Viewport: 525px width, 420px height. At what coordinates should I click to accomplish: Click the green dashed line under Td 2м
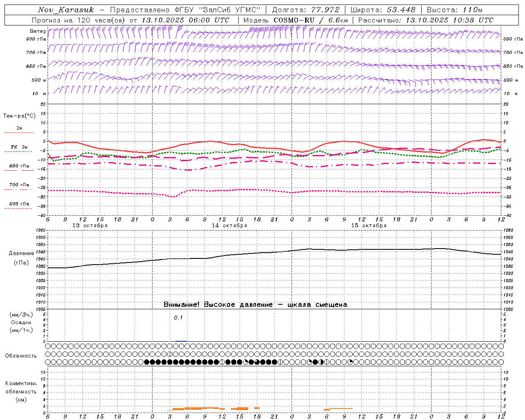click(18, 151)
